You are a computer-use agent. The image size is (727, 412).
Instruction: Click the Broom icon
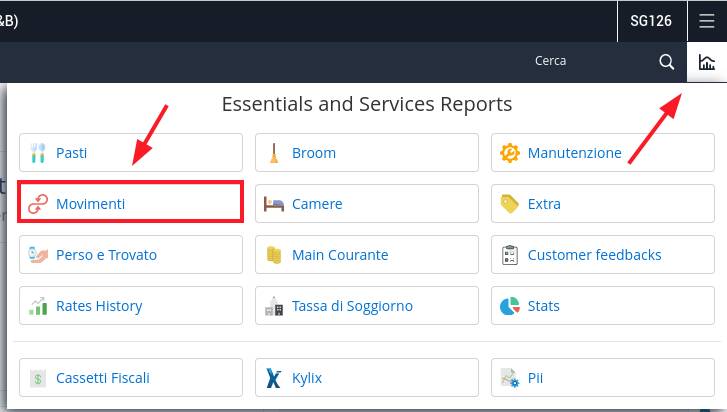[x=274, y=153]
